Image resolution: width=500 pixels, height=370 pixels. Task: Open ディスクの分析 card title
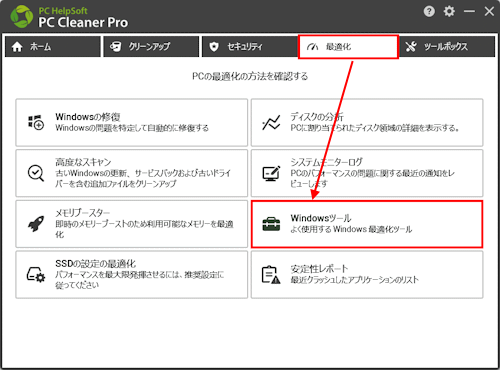pyautogui.click(x=317, y=117)
